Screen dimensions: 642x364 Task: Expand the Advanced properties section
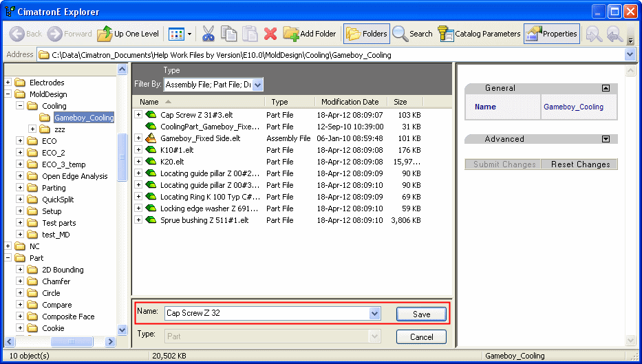point(606,139)
